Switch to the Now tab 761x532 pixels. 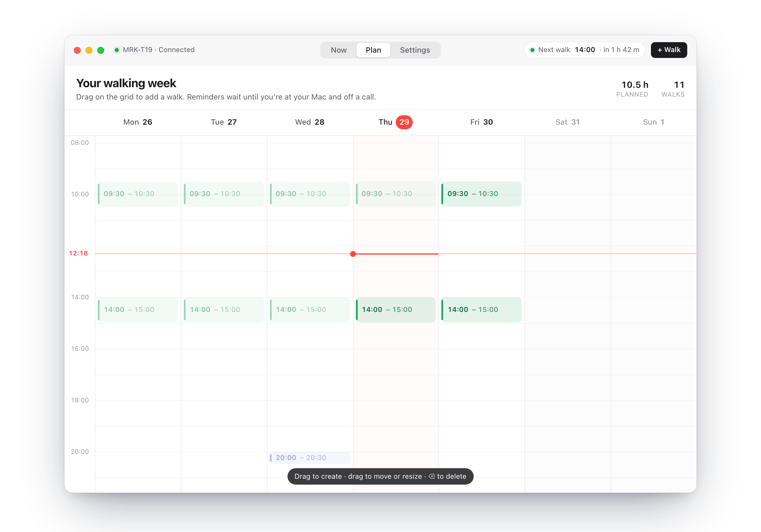tap(338, 50)
